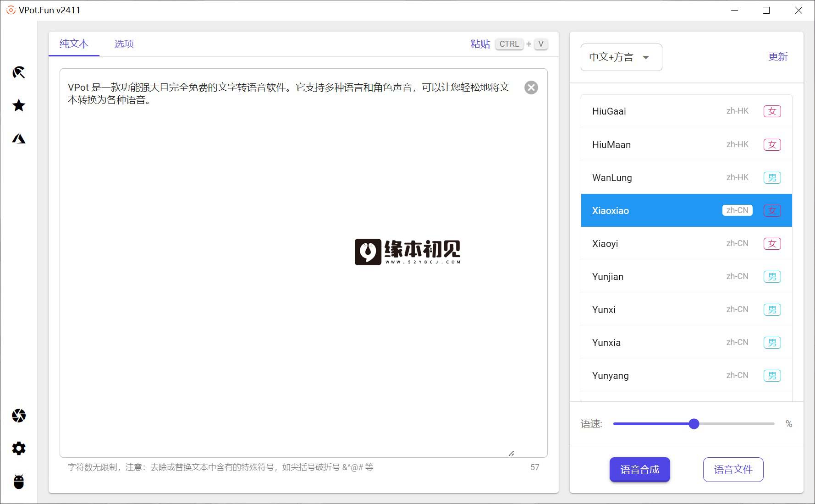This screenshot has width=815, height=504.
Task: Click the female tag on Xiaoyi row
Action: pyautogui.click(x=772, y=244)
